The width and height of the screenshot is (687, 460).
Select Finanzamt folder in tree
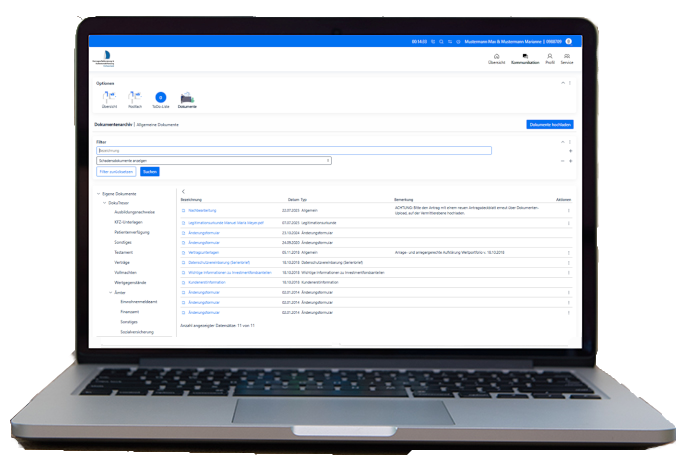(130, 312)
